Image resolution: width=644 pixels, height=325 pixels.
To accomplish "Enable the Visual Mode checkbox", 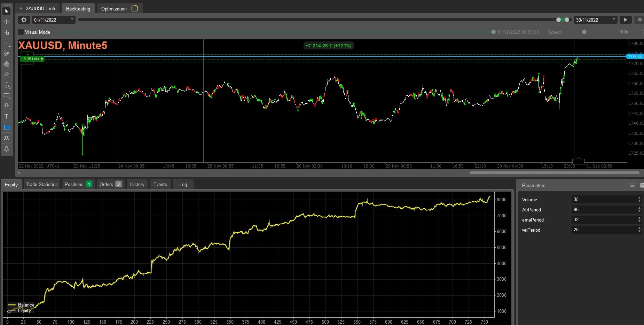I will 21,32.
